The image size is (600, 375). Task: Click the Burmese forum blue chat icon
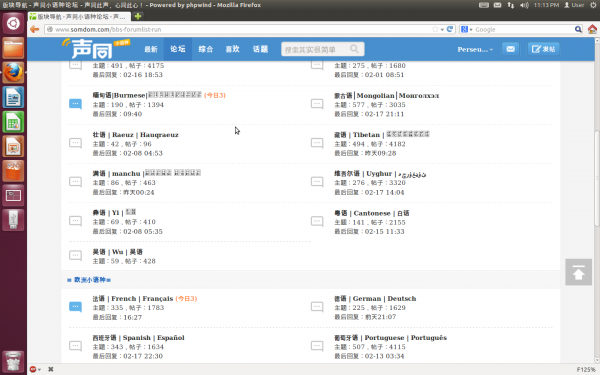75,104
